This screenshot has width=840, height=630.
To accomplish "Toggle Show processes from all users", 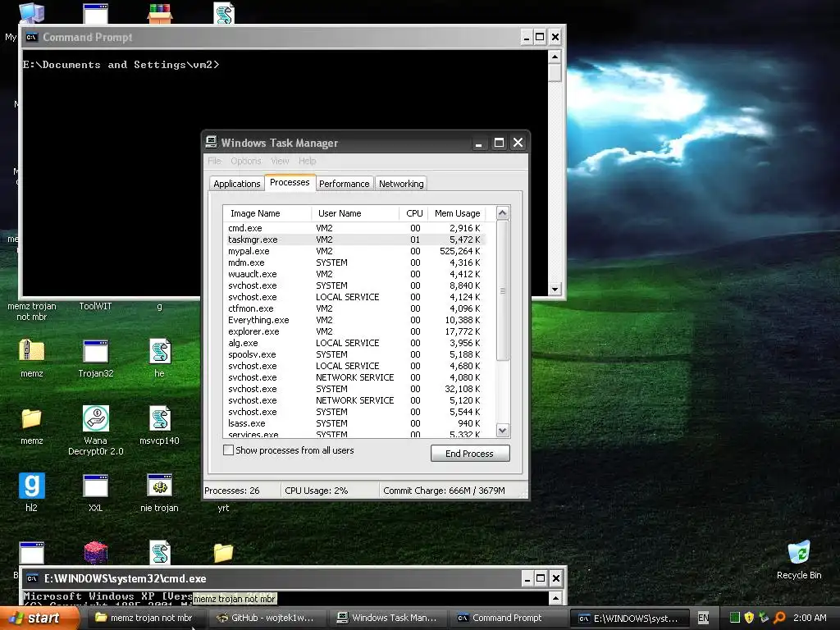I will click(x=228, y=450).
